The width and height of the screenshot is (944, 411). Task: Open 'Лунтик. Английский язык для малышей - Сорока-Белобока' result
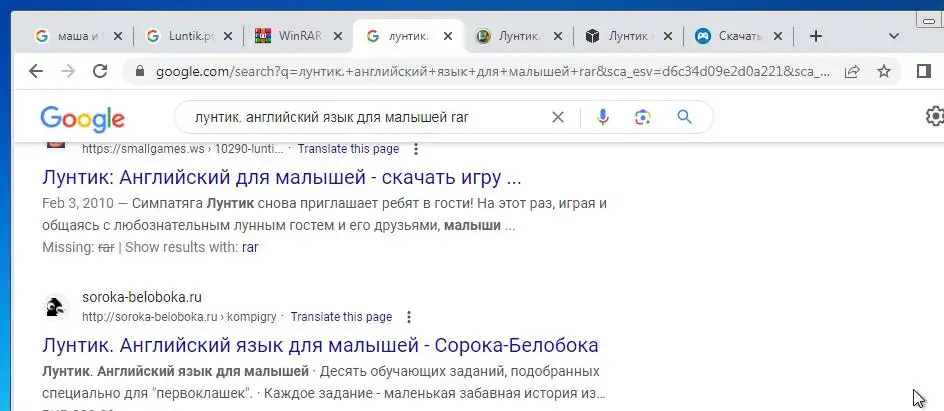click(x=320, y=345)
